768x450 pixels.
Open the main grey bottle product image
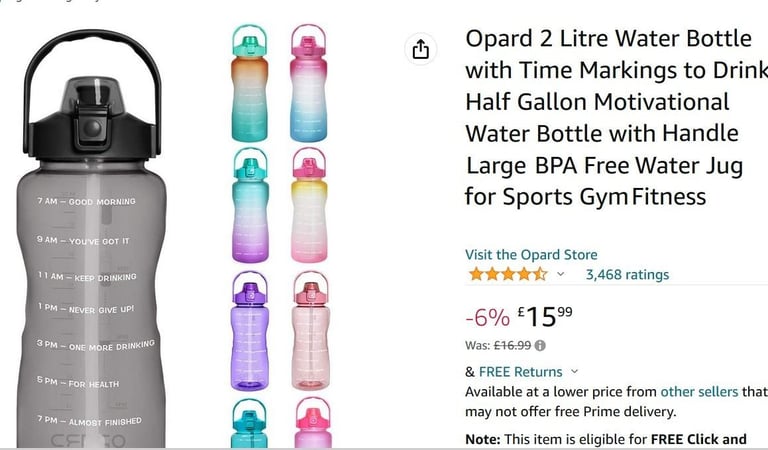pos(92,238)
